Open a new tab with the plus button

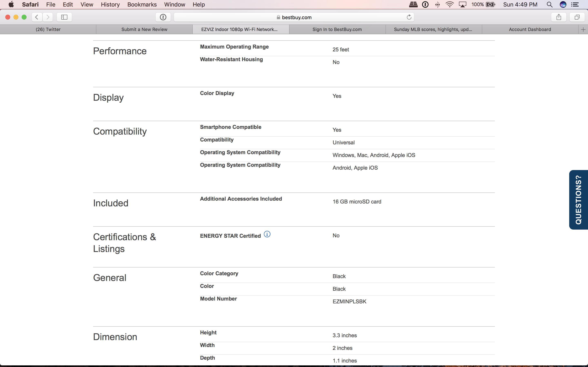(583, 29)
